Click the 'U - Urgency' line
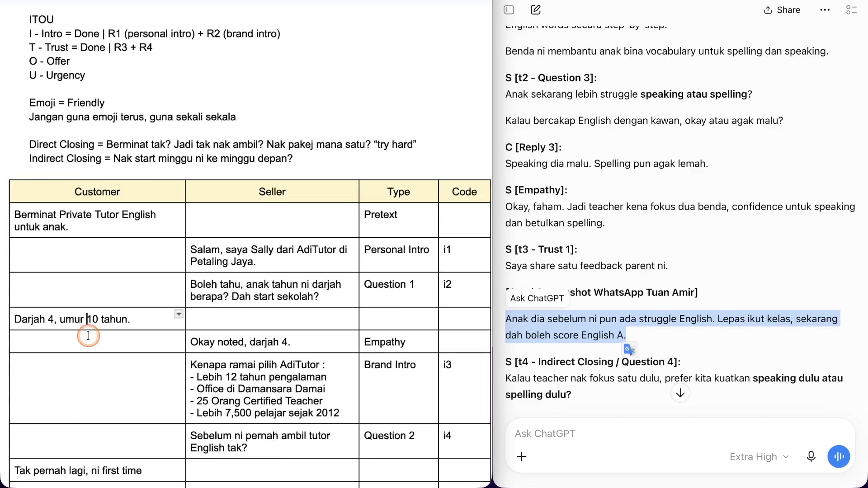The width and height of the screenshot is (868, 488). [x=57, y=75]
